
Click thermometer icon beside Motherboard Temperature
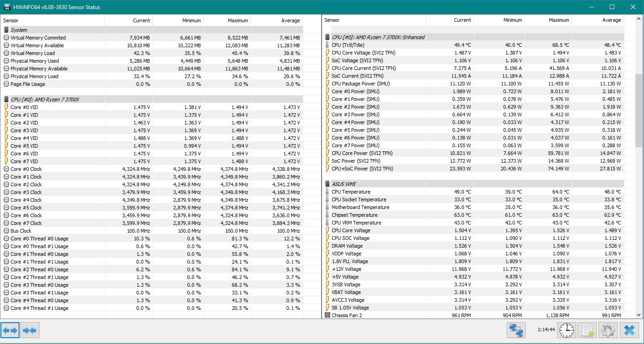click(327, 207)
